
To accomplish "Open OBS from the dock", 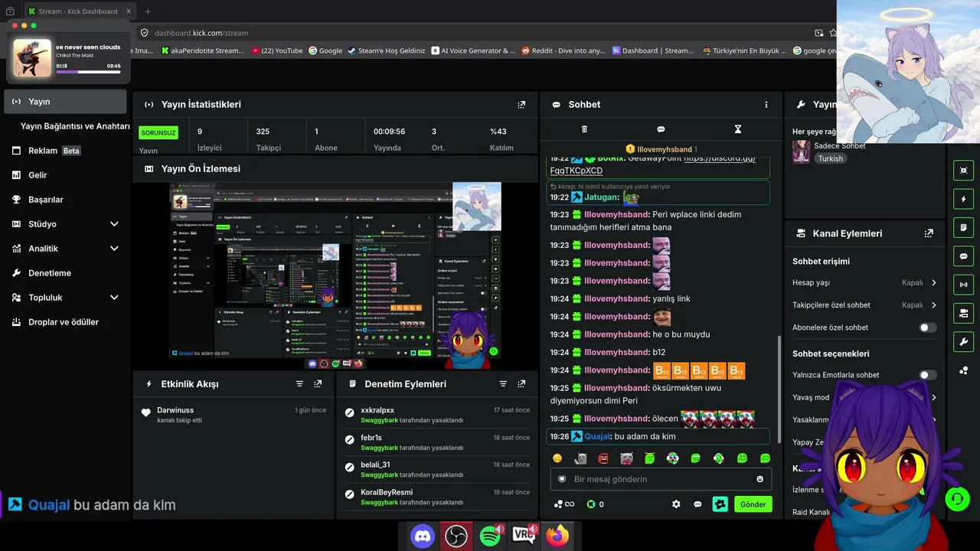I will 456,536.
